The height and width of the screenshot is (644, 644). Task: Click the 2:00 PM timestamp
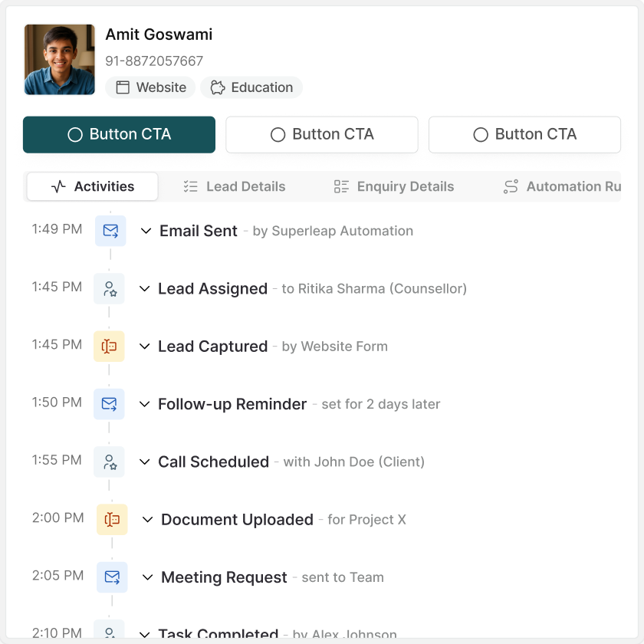(x=58, y=518)
